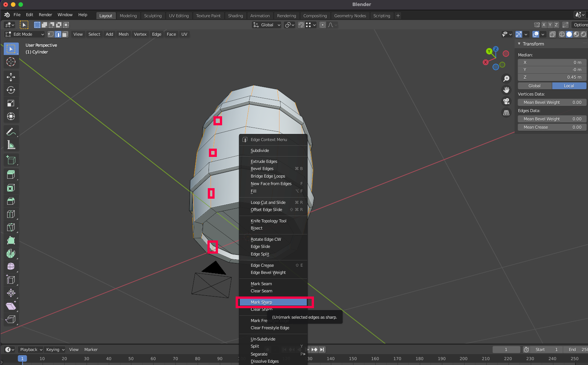The image size is (588, 365).
Task: Switch to wireframe viewport shading
Action: click(562, 34)
